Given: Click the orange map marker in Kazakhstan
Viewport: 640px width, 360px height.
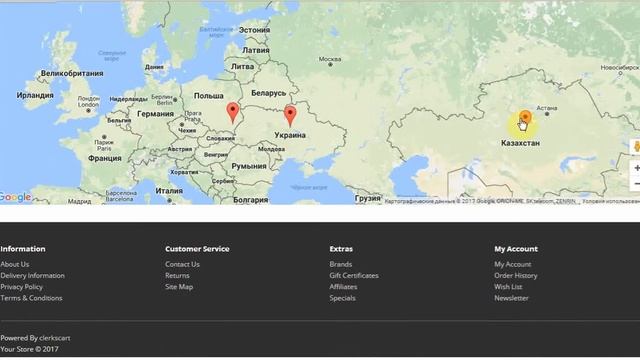Looking at the screenshot, I should tap(525, 118).
